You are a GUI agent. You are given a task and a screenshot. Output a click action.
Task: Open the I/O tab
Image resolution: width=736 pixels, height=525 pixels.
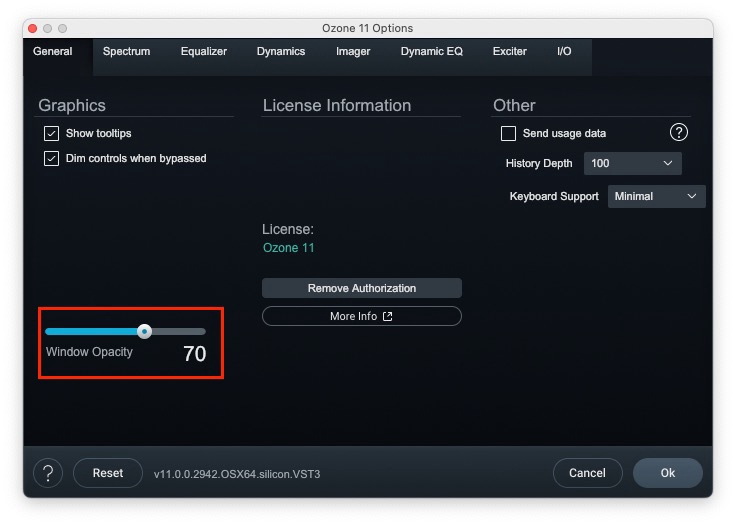click(x=564, y=51)
